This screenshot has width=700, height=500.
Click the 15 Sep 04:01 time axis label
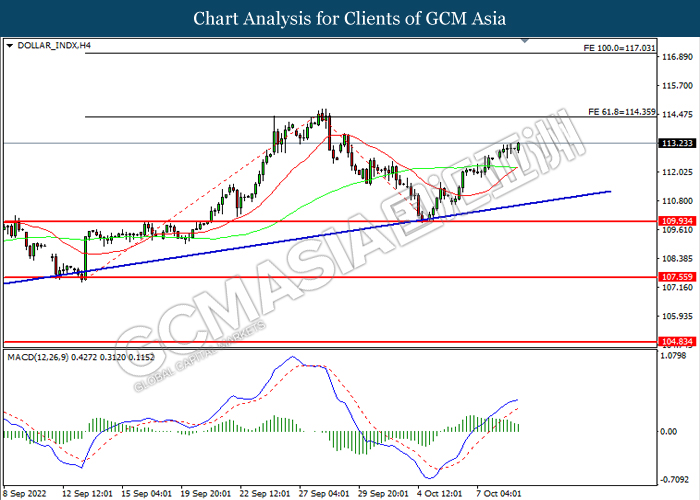pos(146,494)
